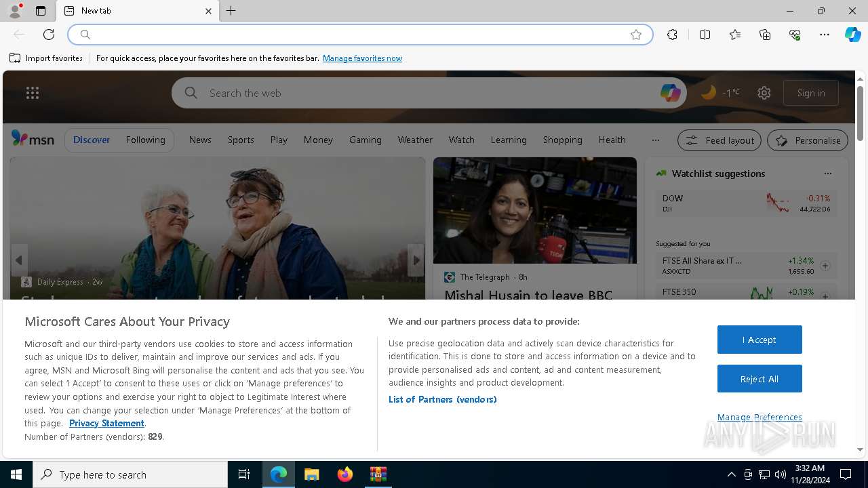The height and width of the screenshot is (488, 868).
Task: Click Import favorites
Action: [46, 58]
